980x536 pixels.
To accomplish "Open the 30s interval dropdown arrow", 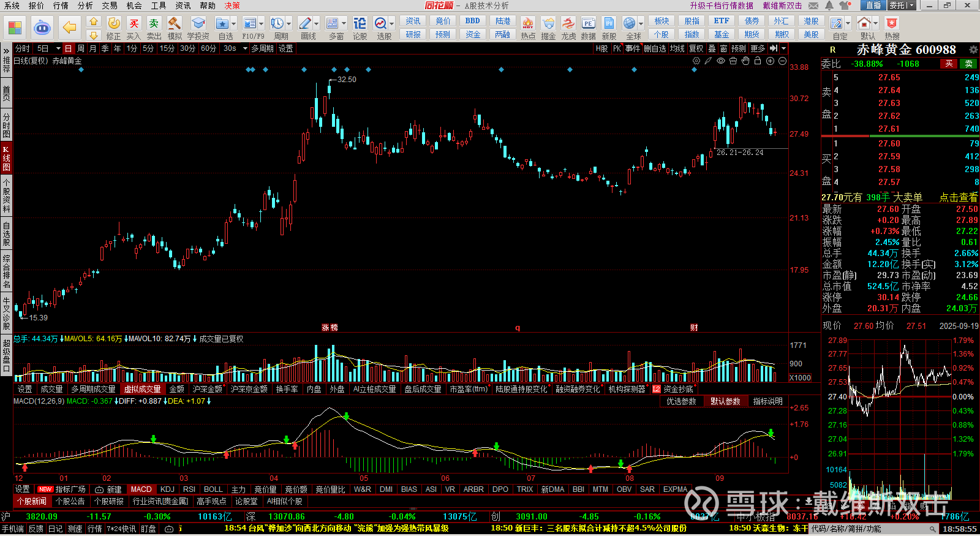I will [244, 48].
